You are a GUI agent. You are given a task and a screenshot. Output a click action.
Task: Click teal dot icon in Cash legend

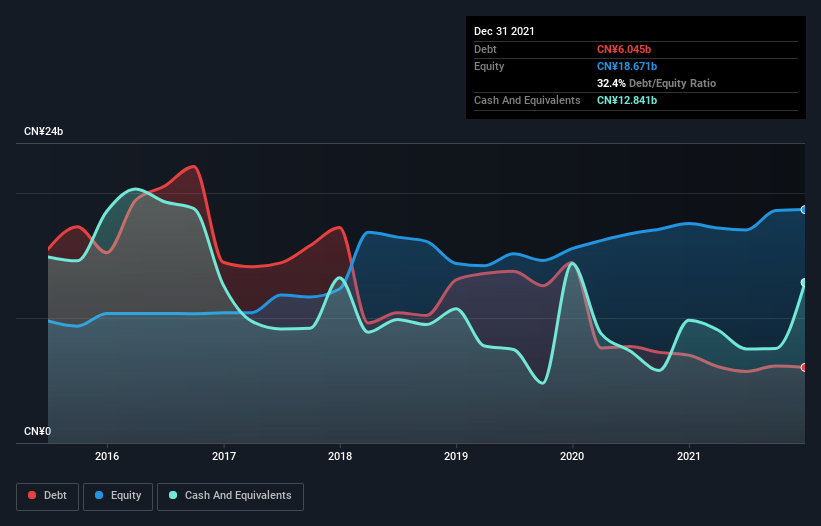[x=173, y=495]
